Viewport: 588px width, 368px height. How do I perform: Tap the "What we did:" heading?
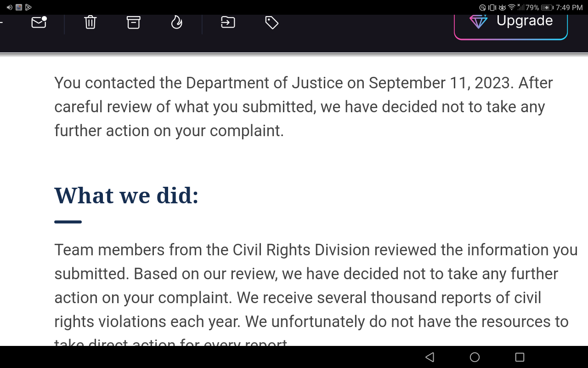point(126,195)
